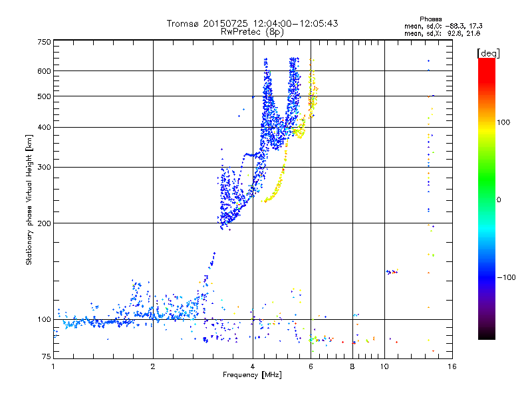Click the y-axis '300' tick label
532x399 pixels.
[45, 168]
